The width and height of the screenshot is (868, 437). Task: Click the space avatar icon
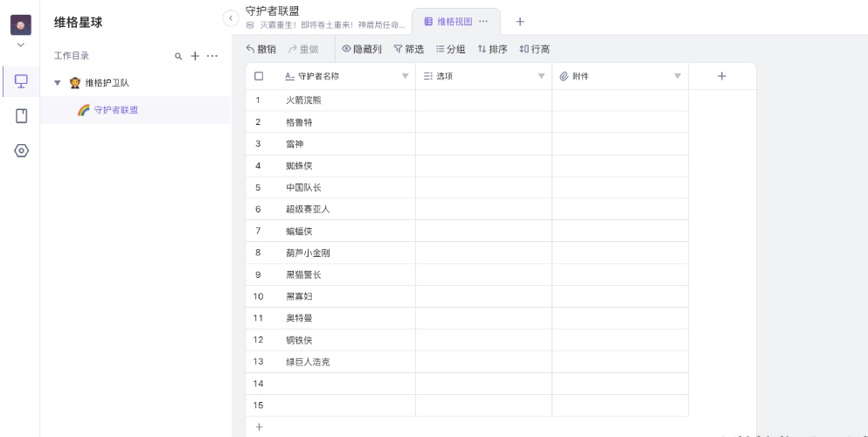tap(20, 24)
